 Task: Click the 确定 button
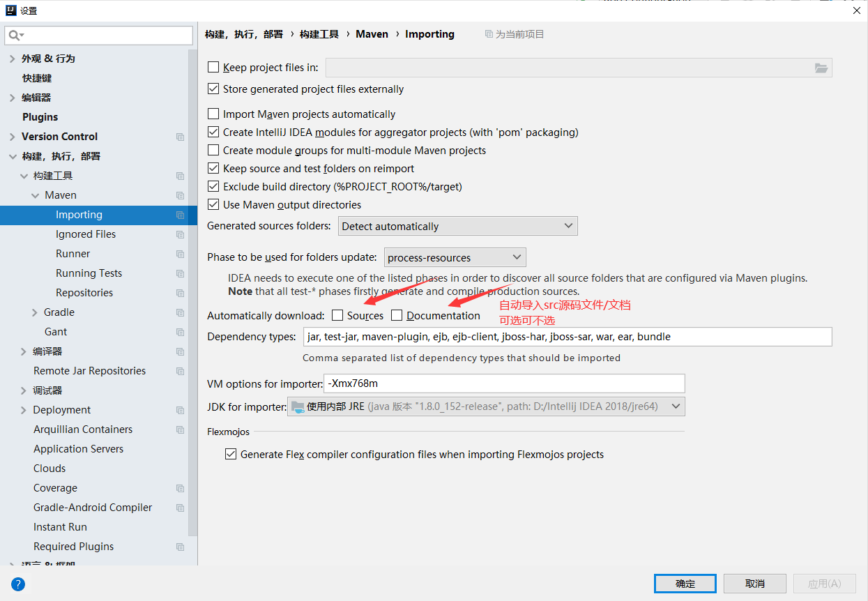(685, 584)
